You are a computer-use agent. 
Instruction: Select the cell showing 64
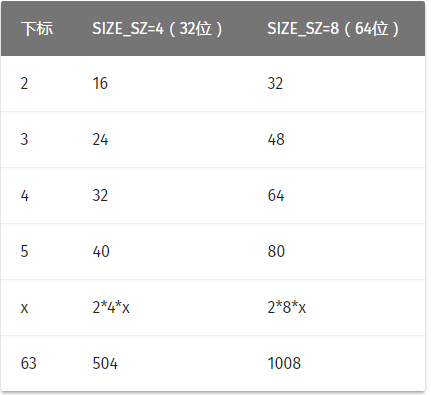click(276, 195)
